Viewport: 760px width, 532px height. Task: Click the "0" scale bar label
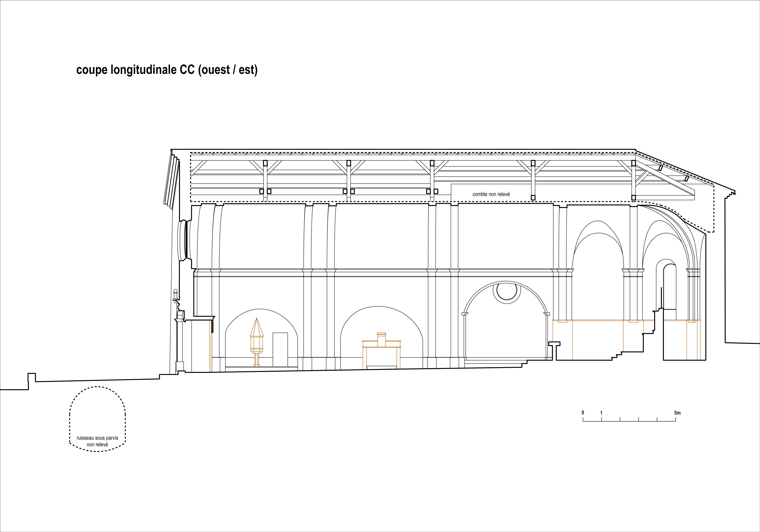coord(583,412)
